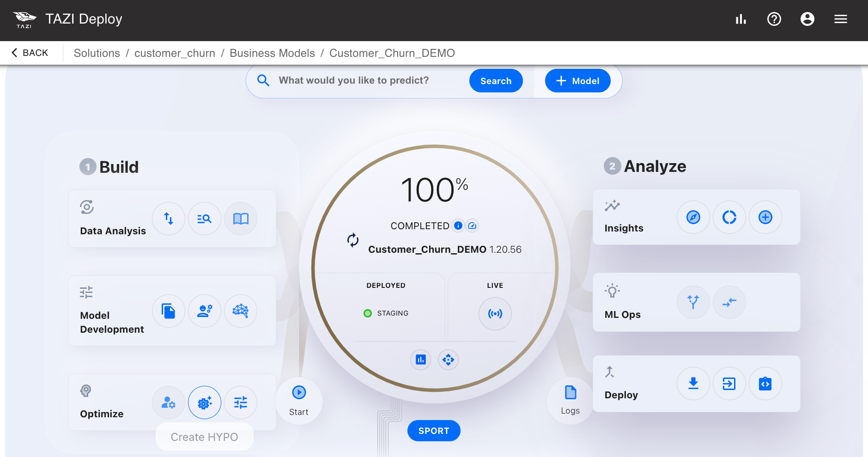868x457 pixels.
Task: Click the 'Customer_Churn_DEMO 1.20.56' model name
Action: click(x=445, y=250)
